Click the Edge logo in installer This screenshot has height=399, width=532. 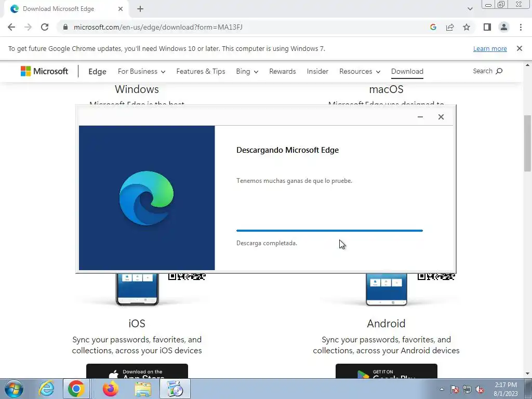(x=147, y=198)
